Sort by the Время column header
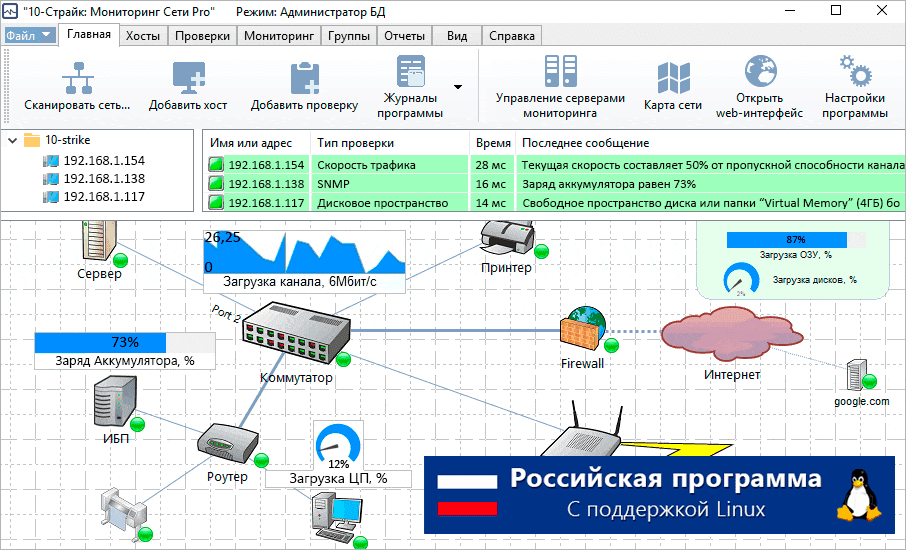Image resolution: width=906 pixels, height=550 pixels. click(493, 143)
